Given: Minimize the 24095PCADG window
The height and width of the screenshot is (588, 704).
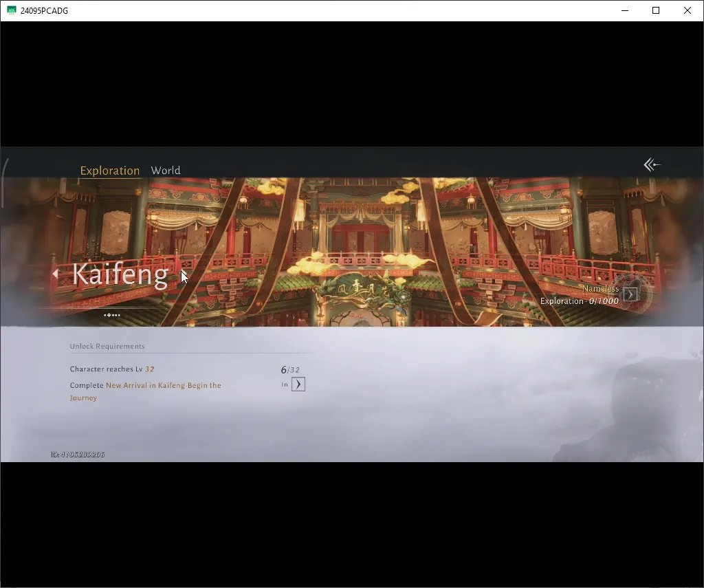Looking at the screenshot, I should coord(624,10).
